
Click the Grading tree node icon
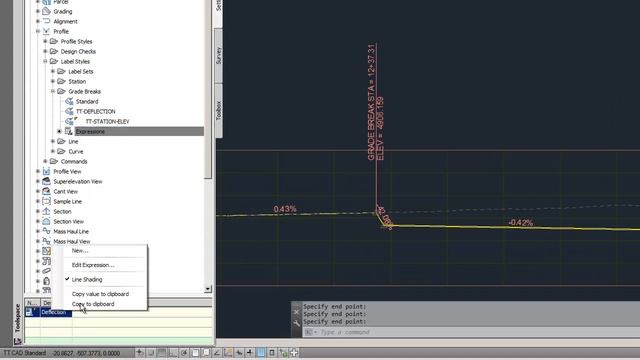pos(46,11)
